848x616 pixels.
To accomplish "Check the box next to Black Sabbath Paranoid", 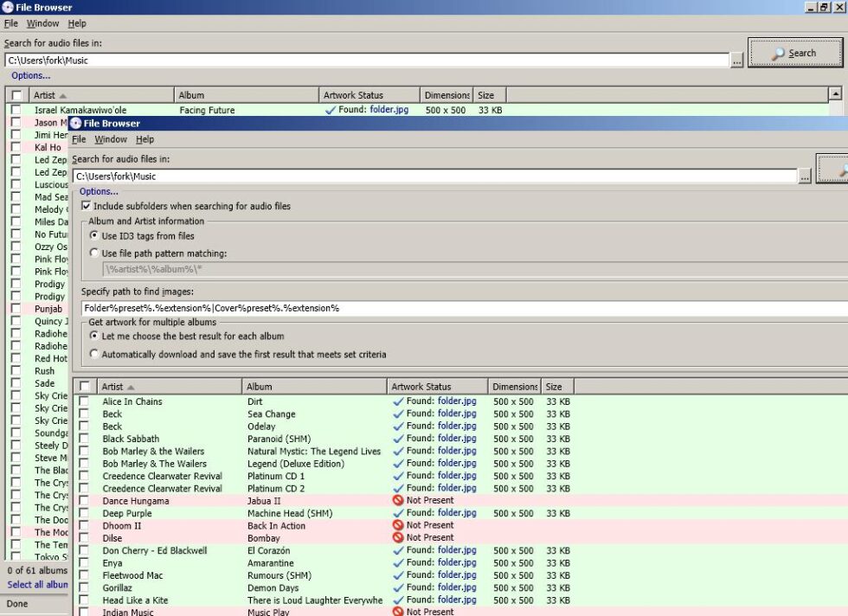I will pos(83,438).
